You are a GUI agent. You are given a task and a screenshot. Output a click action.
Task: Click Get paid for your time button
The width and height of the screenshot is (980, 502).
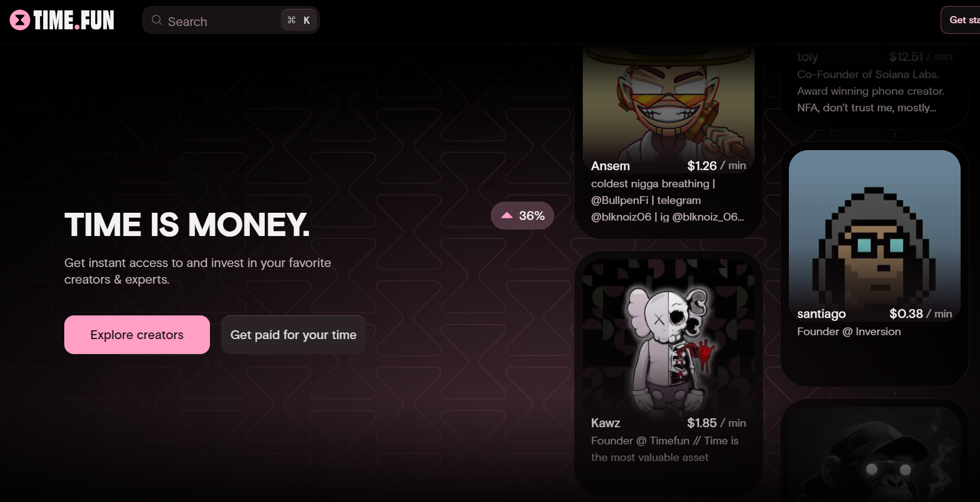coord(293,335)
